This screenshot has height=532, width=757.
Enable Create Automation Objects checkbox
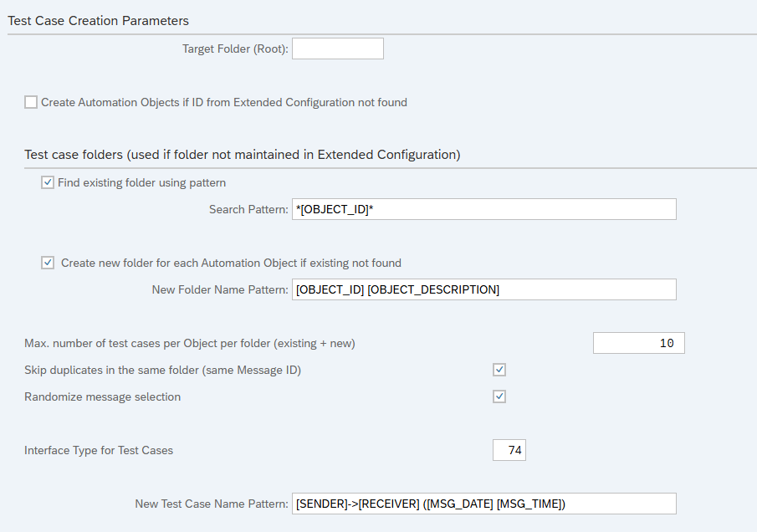point(31,102)
